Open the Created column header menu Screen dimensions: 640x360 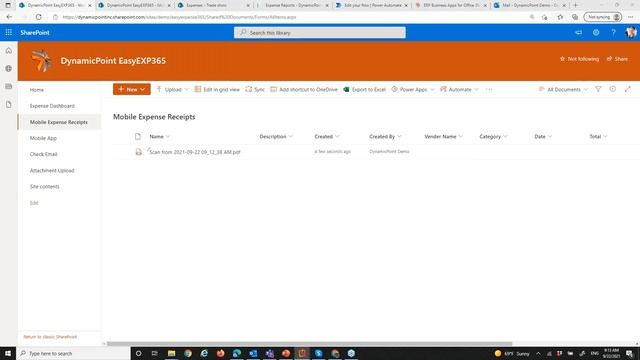click(327, 136)
